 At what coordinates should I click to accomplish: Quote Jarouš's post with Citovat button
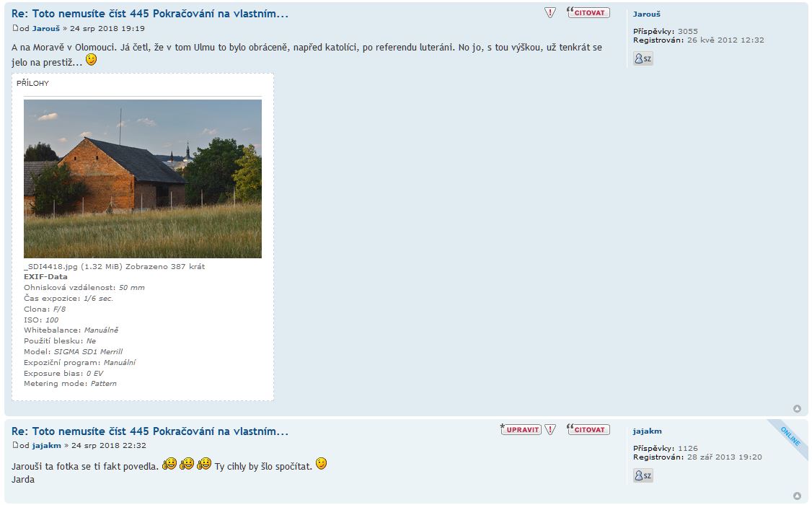pos(588,12)
